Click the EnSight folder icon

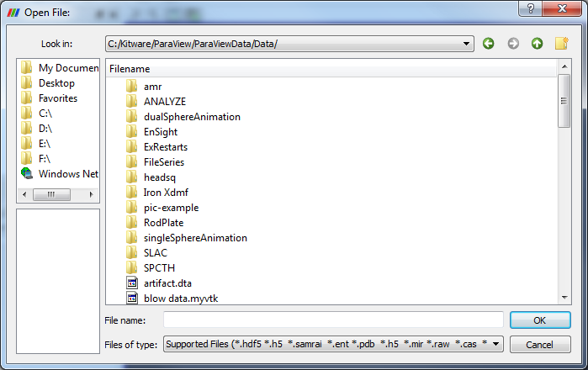(131, 131)
